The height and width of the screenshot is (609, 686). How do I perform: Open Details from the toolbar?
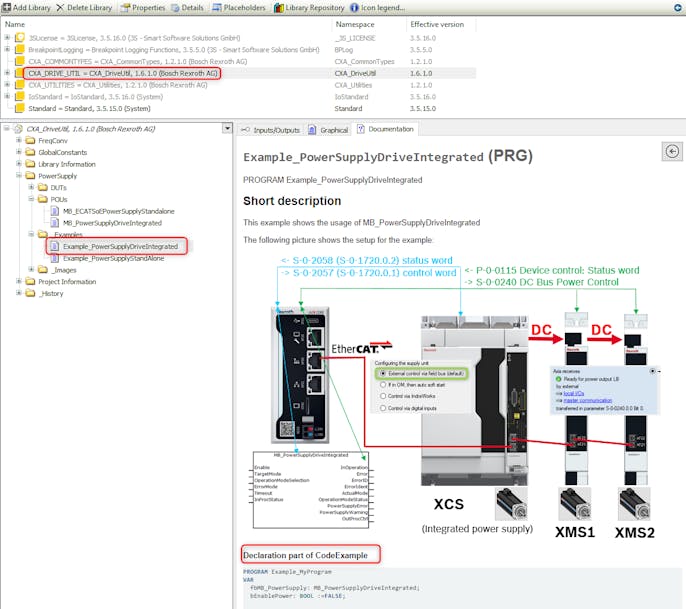click(x=187, y=7)
